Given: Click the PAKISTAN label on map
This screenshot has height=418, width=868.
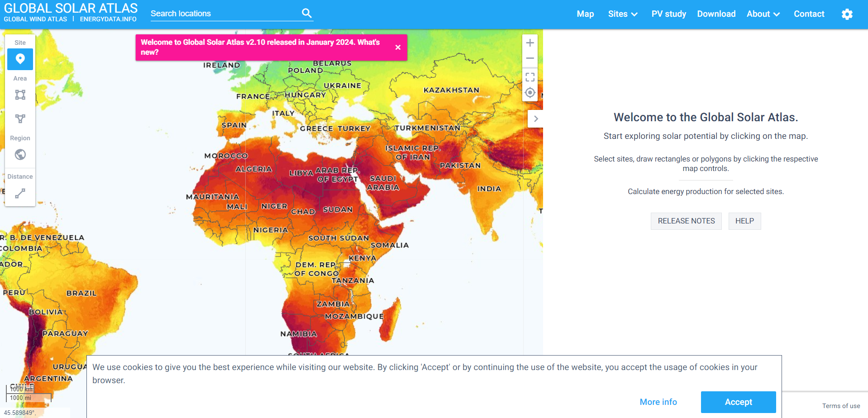Looking at the screenshot, I should click(460, 166).
